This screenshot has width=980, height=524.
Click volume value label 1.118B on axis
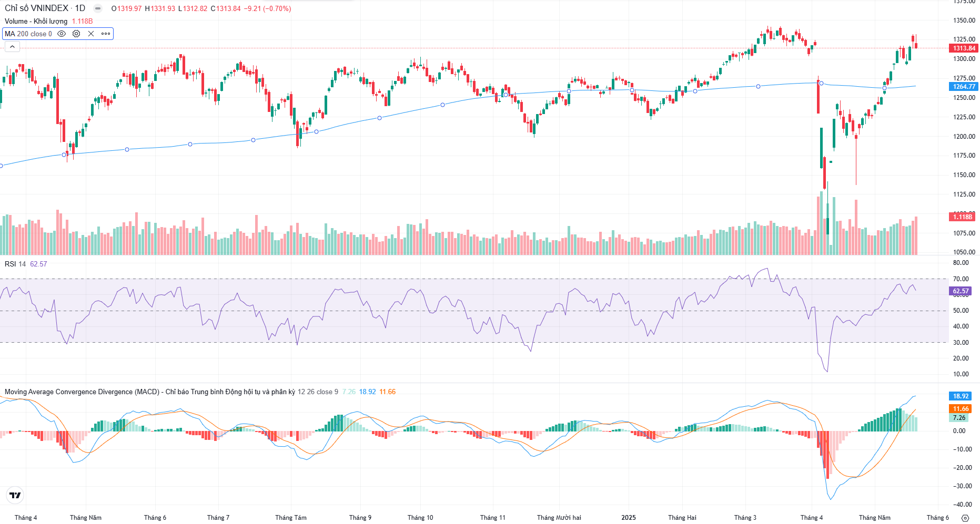coord(963,217)
